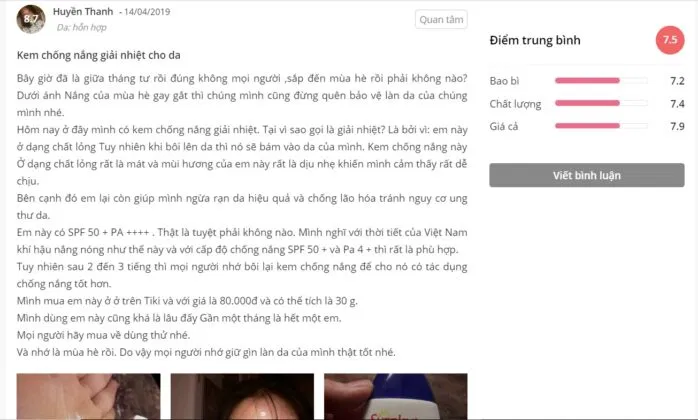Open the middle review photo of a face
Viewport: 698px width, 420px height.
pos(242,396)
